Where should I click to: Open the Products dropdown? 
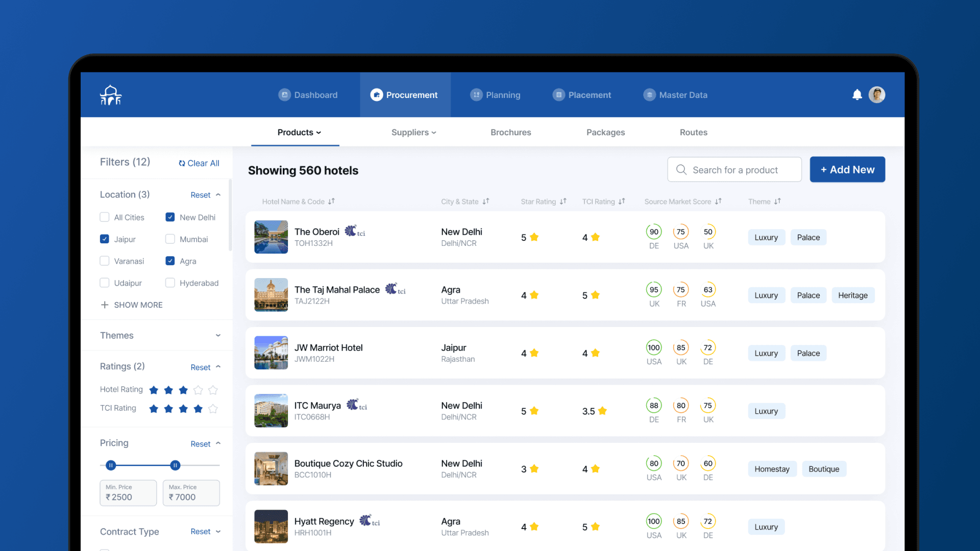click(299, 133)
